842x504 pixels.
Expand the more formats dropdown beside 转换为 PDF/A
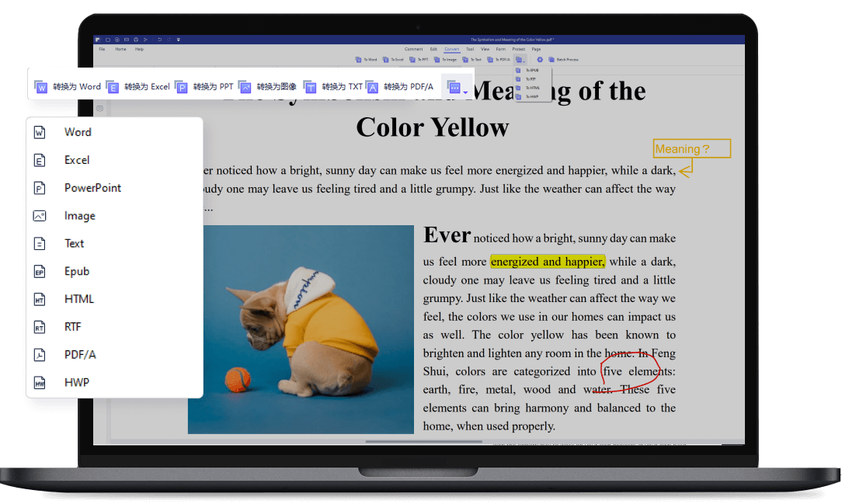click(457, 88)
